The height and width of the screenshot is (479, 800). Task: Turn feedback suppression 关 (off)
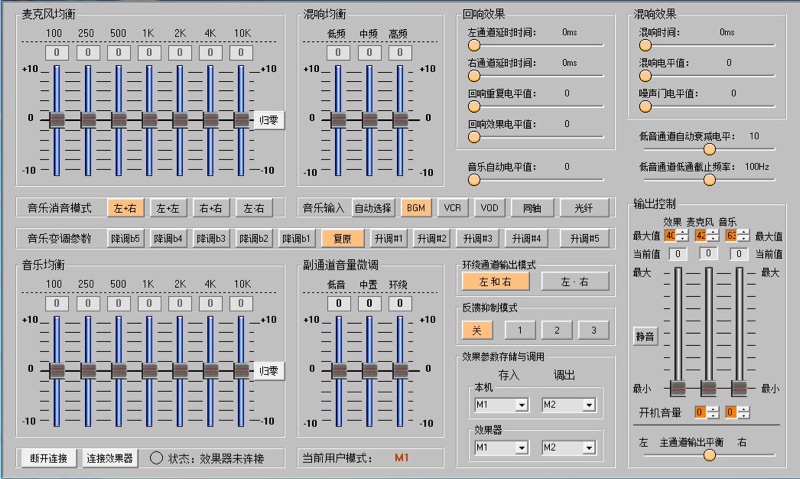click(x=477, y=330)
